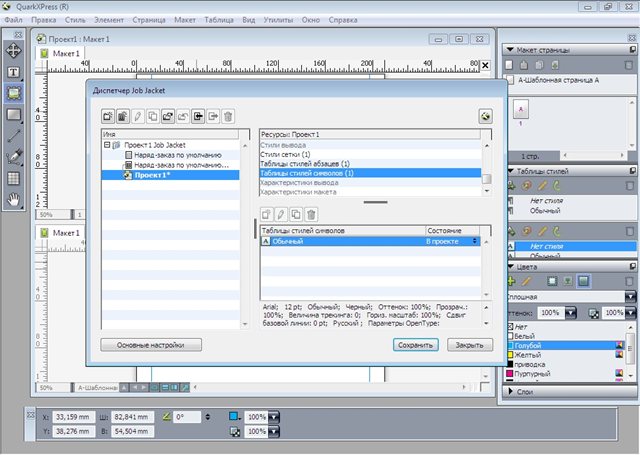Click Закрыть button

[470, 345]
